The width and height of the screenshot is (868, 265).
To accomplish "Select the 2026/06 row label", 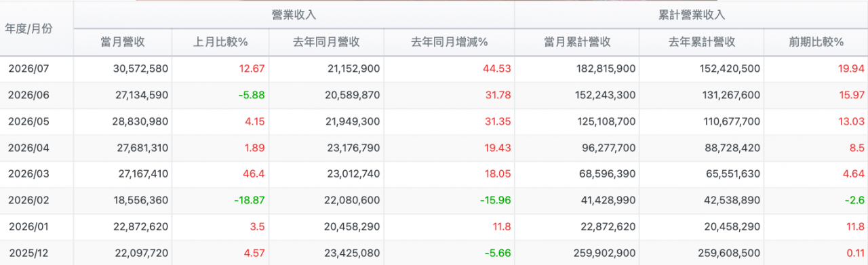I will coord(28,95).
